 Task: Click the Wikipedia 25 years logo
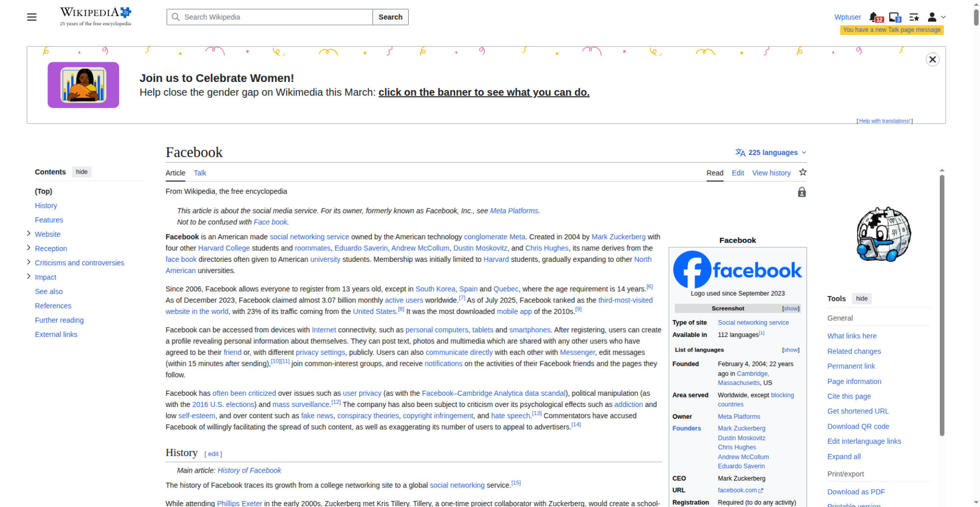96,17
